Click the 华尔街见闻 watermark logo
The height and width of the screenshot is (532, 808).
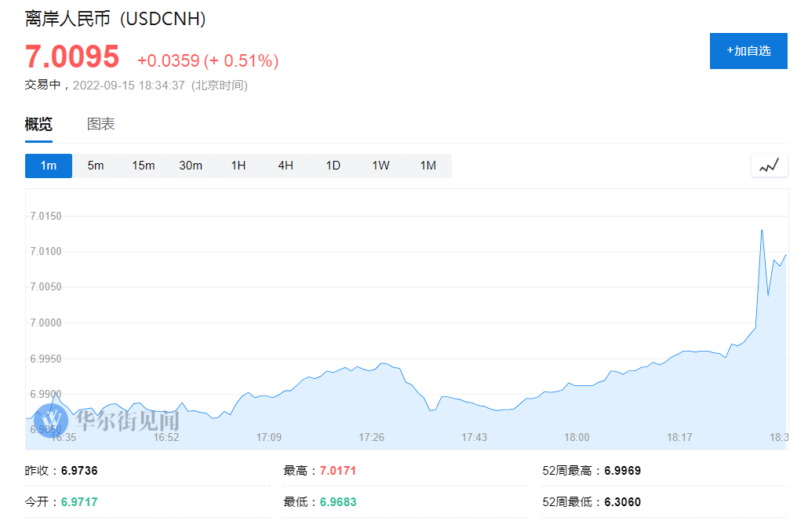[x=110, y=421]
